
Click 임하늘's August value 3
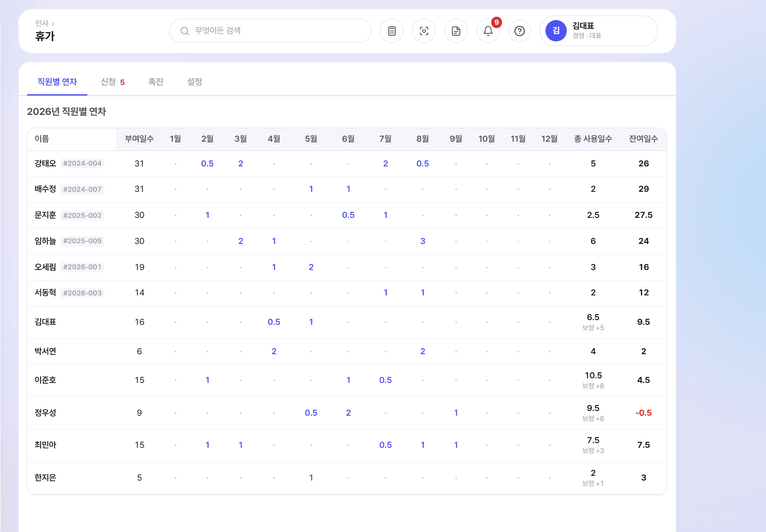[x=422, y=241]
